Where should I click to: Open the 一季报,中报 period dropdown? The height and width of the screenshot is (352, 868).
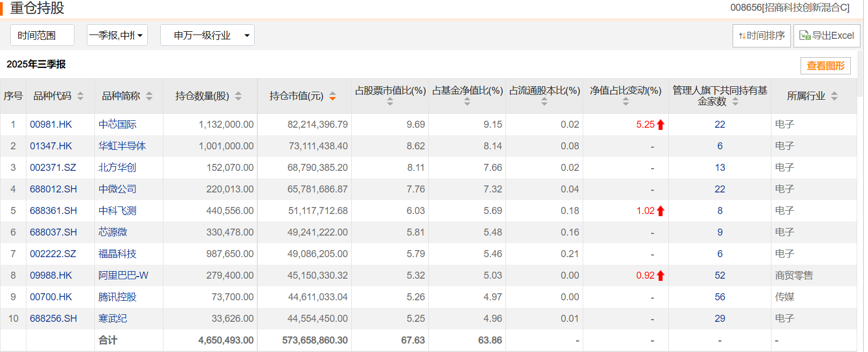117,35
